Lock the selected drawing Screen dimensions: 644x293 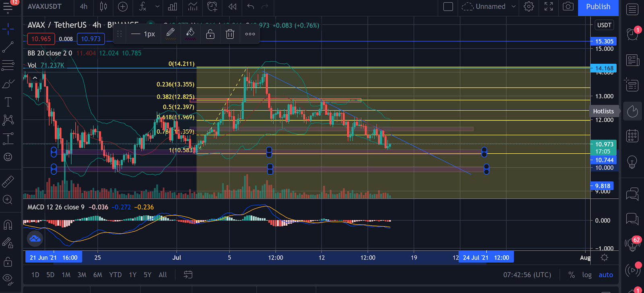coord(210,34)
